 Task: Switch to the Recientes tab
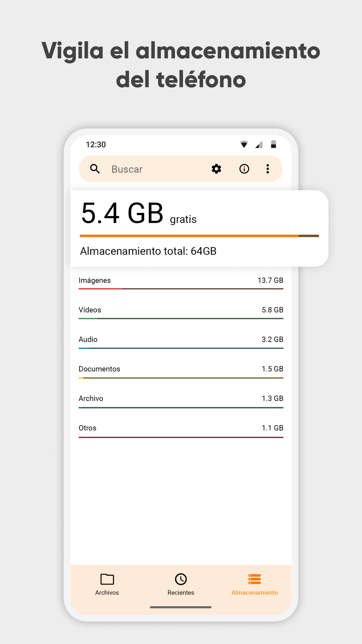181,584
